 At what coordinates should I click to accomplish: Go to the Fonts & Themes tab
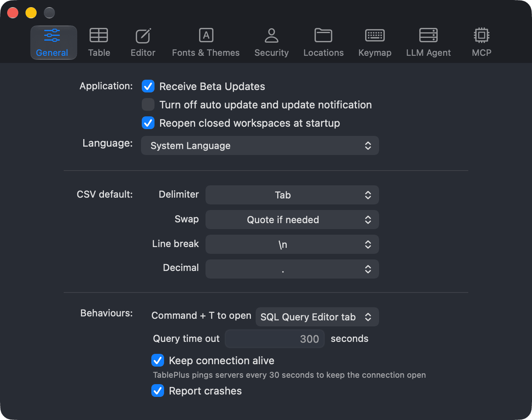coord(206,43)
